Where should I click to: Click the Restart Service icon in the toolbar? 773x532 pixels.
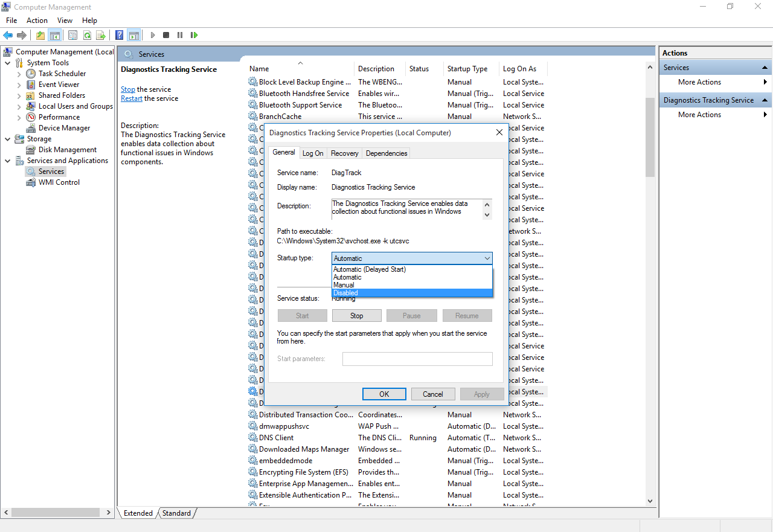coord(194,35)
